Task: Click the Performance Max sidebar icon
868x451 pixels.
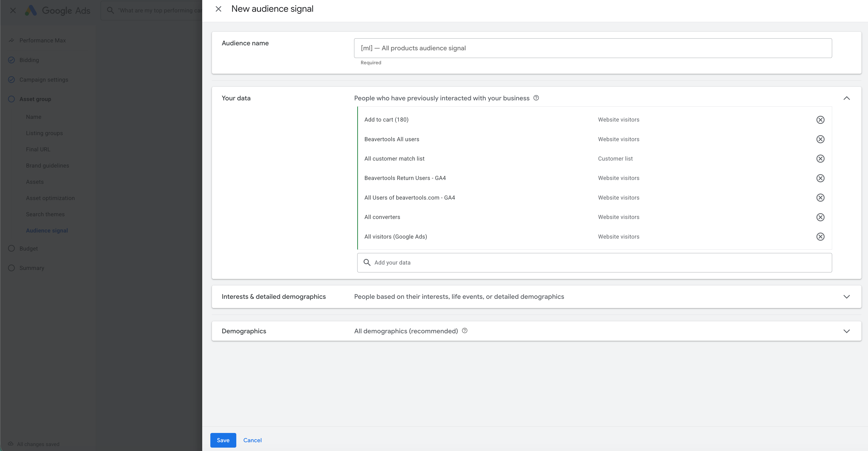Action: 12,40
